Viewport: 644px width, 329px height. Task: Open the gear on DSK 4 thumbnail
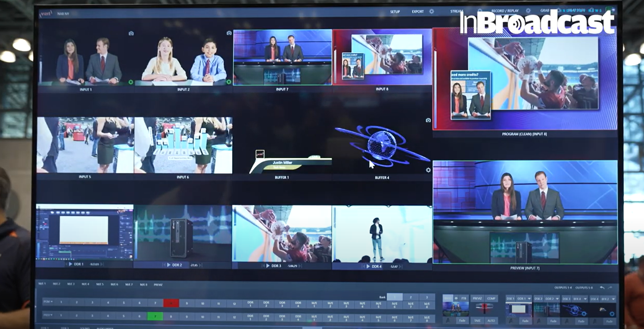pyautogui.click(x=612, y=314)
